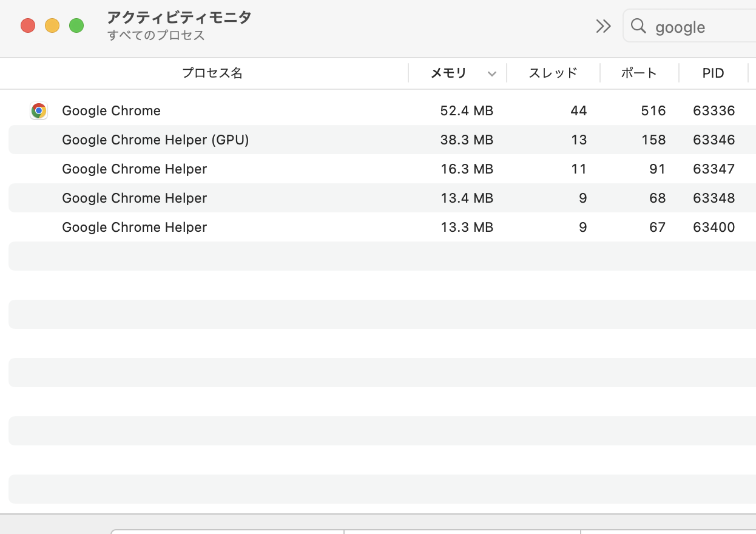This screenshot has height=534, width=756.
Task: Click PID 63347 cell
Action: tap(714, 169)
